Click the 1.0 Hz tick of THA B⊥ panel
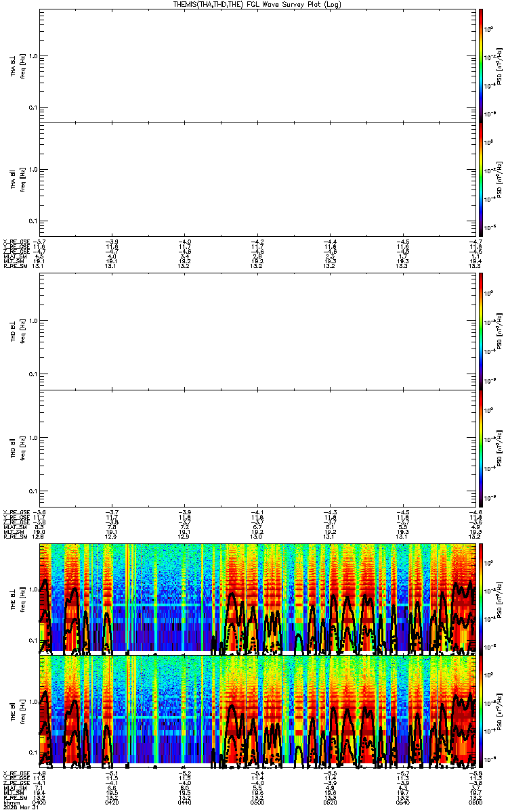The width and height of the screenshot is (508, 812). click(x=33, y=57)
